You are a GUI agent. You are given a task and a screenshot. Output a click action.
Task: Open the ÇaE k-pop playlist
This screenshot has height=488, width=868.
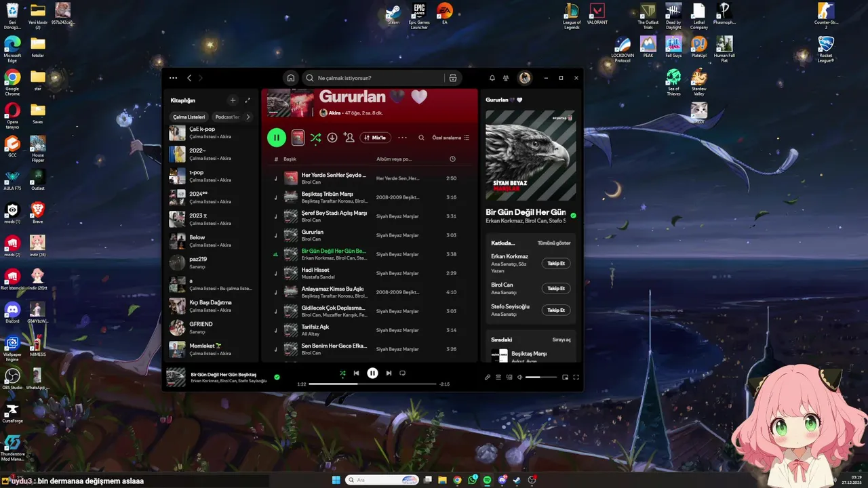point(211,133)
